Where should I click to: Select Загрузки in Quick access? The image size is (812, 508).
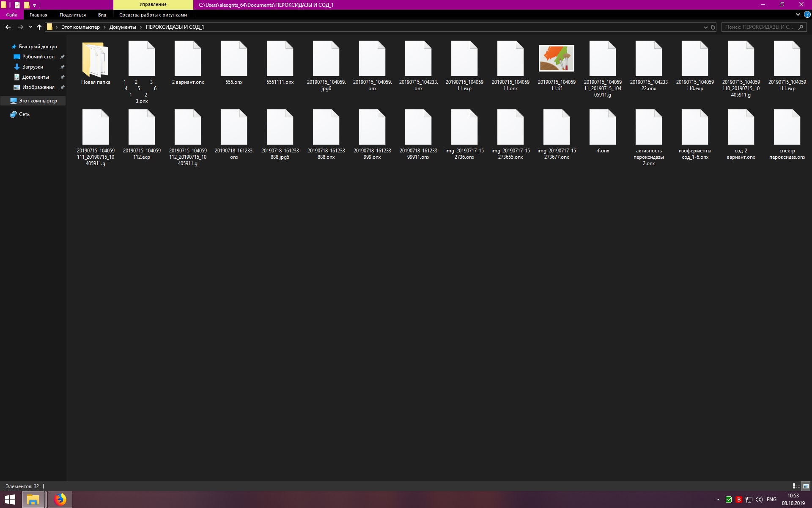[33, 67]
